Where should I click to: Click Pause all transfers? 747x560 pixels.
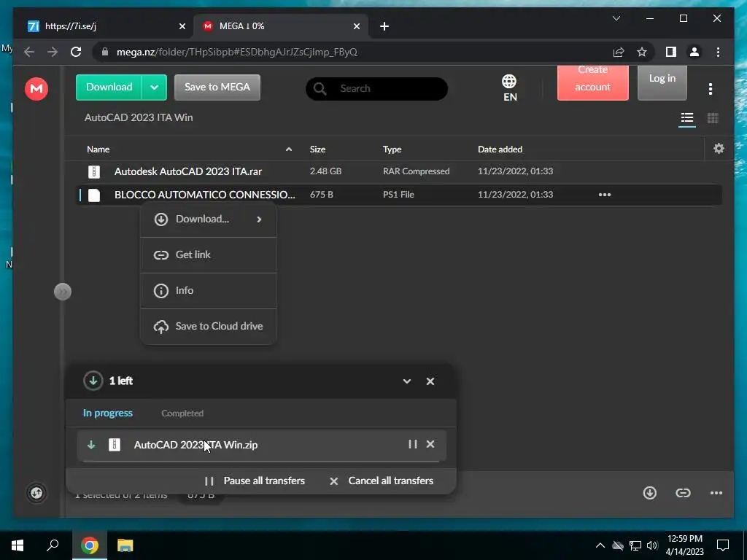click(x=255, y=481)
